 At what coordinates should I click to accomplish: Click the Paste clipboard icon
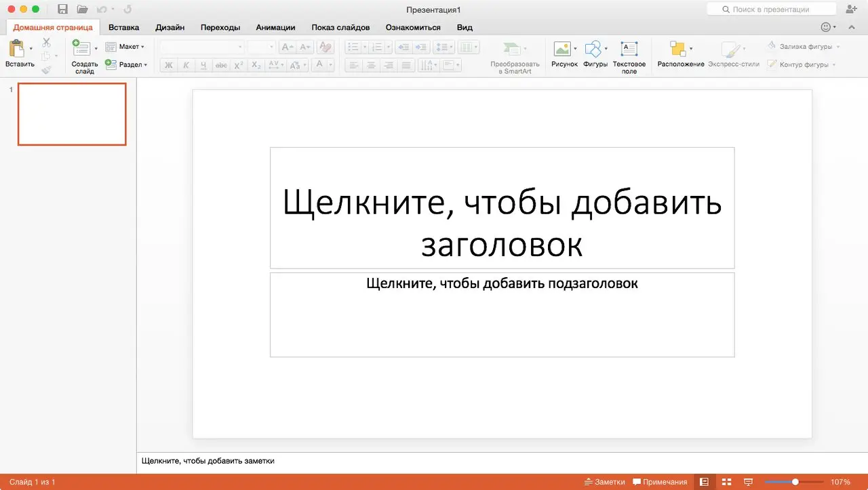(16, 49)
